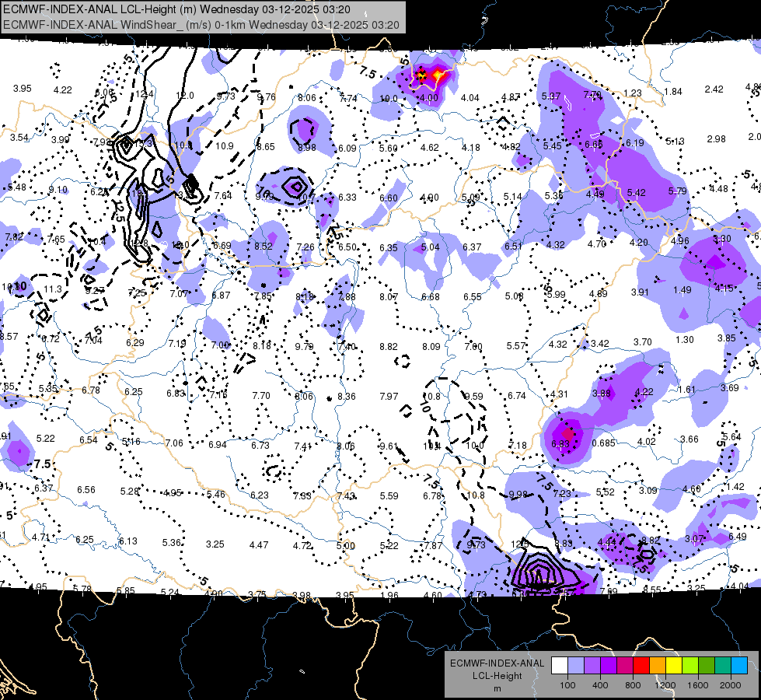Click the wind shear value '9.10'
The width and height of the screenshot is (761, 700).
point(58,190)
